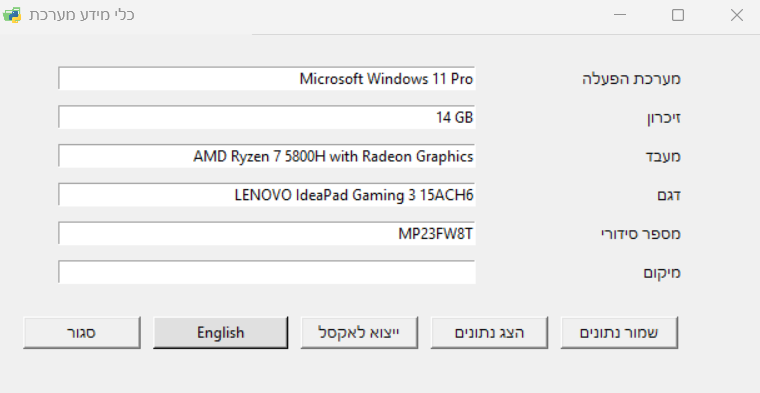Click the שמור נתונים (save data) button
This screenshot has height=393, width=760.
coord(619,333)
